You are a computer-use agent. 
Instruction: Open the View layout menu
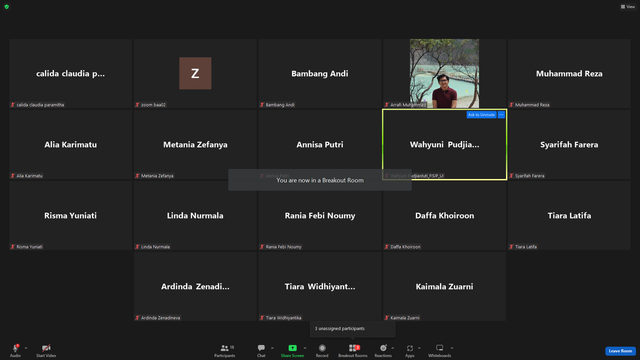(628, 7)
